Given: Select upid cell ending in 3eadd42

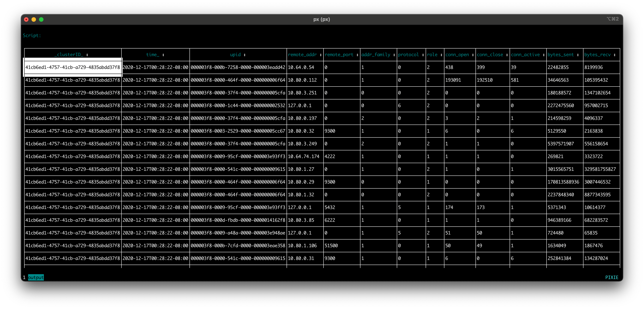Looking at the screenshot, I should [238, 67].
